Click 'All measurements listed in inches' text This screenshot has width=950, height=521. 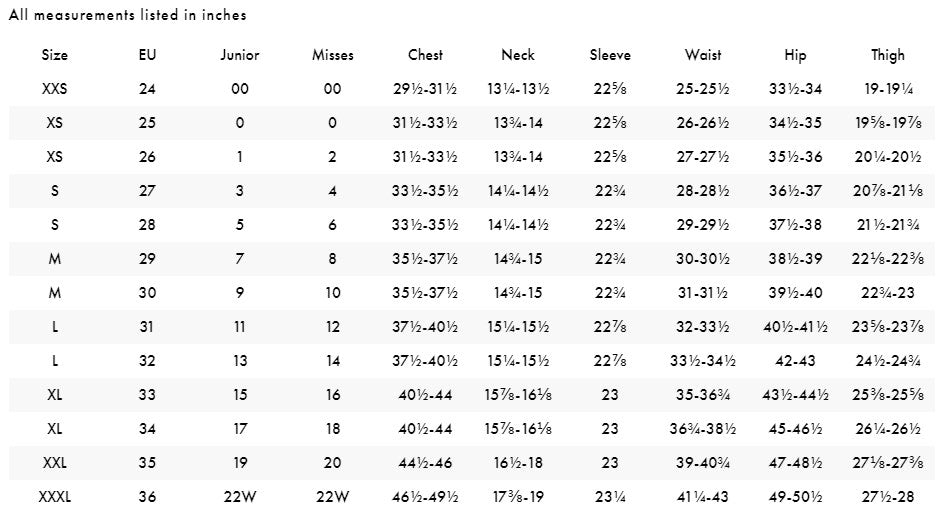click(128, 15)
